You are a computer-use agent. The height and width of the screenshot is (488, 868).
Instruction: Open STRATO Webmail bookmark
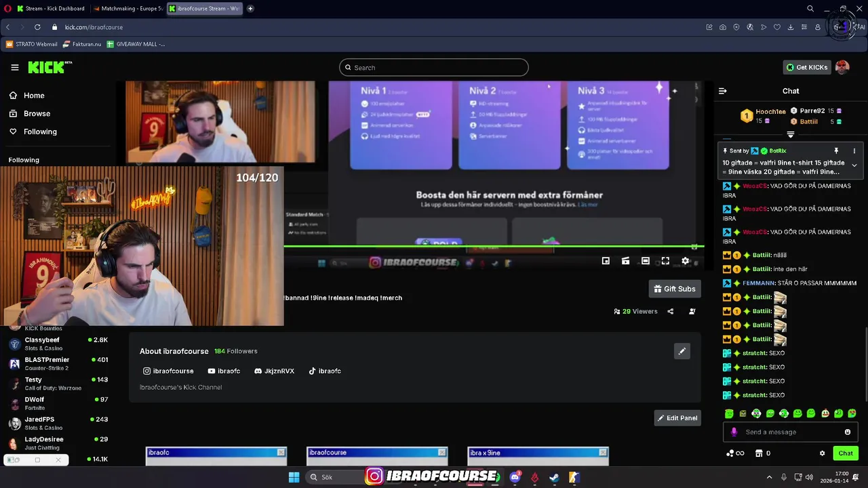point(31,44)
